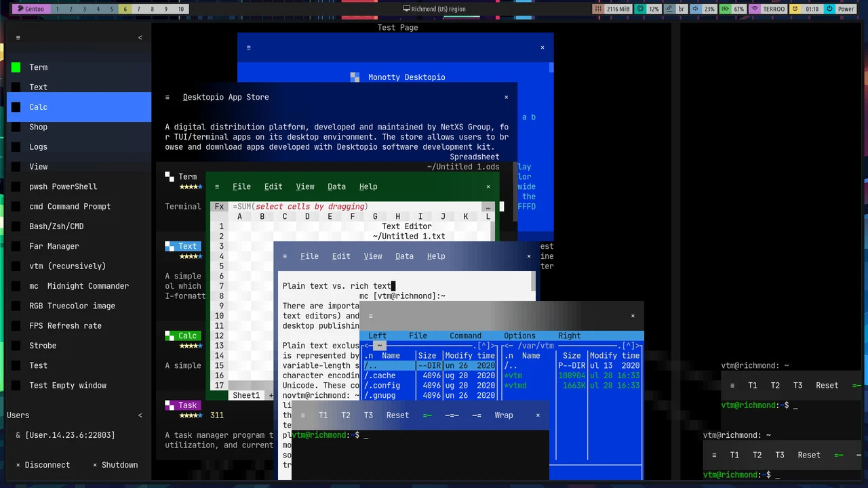The width and height of the screenshot is (868, 488).
Task: Open the sidebar hamburger menu icon
Action: (x=18, y=38)
